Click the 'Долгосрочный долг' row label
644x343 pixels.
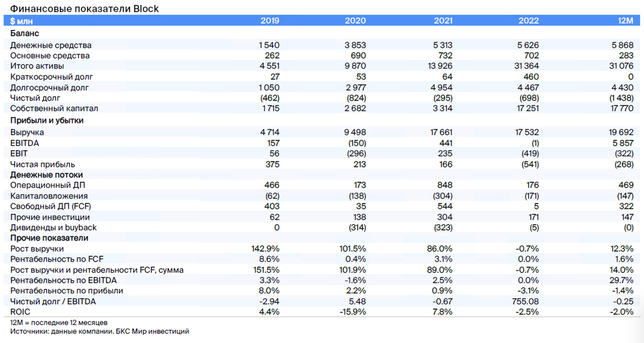[50, 88]
